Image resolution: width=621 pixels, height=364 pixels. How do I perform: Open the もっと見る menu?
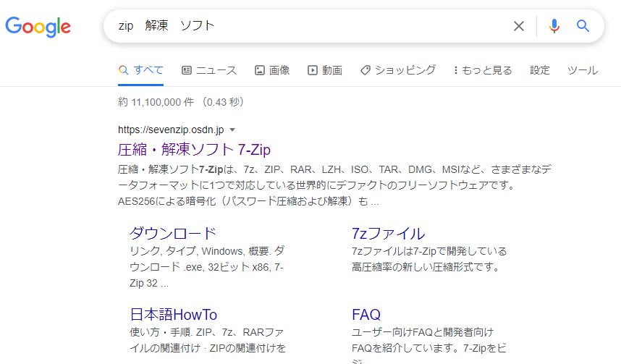(483, 70)
